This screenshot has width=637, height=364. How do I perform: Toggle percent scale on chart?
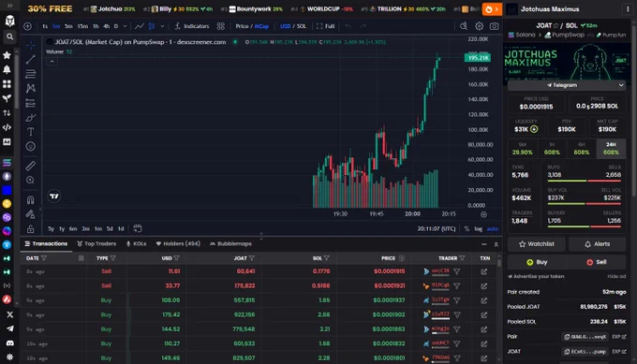tap(467, 229)
